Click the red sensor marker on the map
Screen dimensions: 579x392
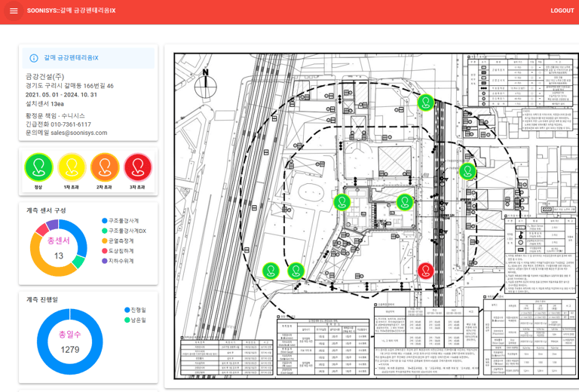click(x=425, y=271)
